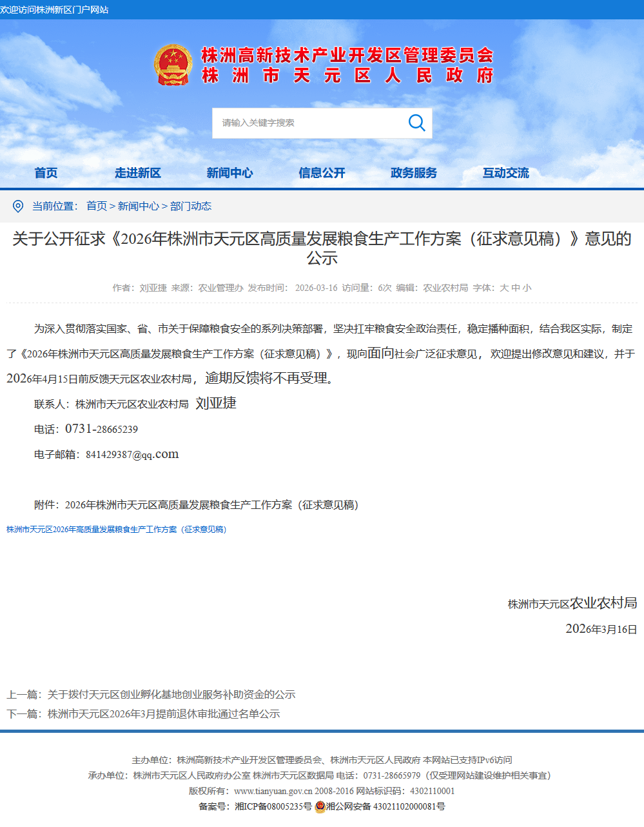The image size is (644, 827).
Task: Select the 互动交流 navigation item
Action: tap(506, 173)
